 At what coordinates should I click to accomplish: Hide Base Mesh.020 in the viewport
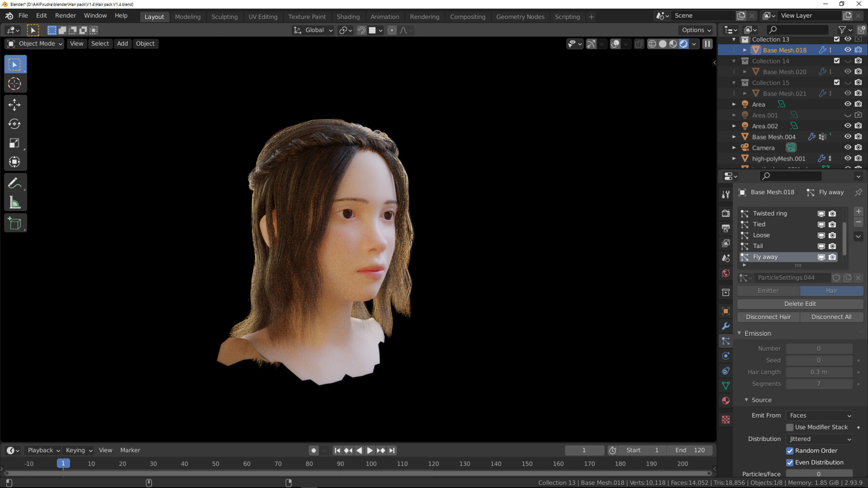tap(847, 71)
